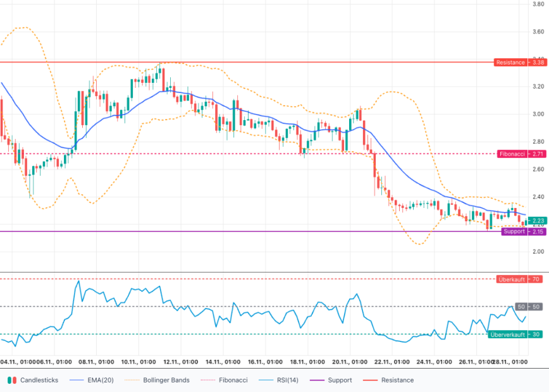Image resolution: width=549 pixels, height=392 pixels.
Task: Click the Candlesticks legend icon
Action: [11, 380]
